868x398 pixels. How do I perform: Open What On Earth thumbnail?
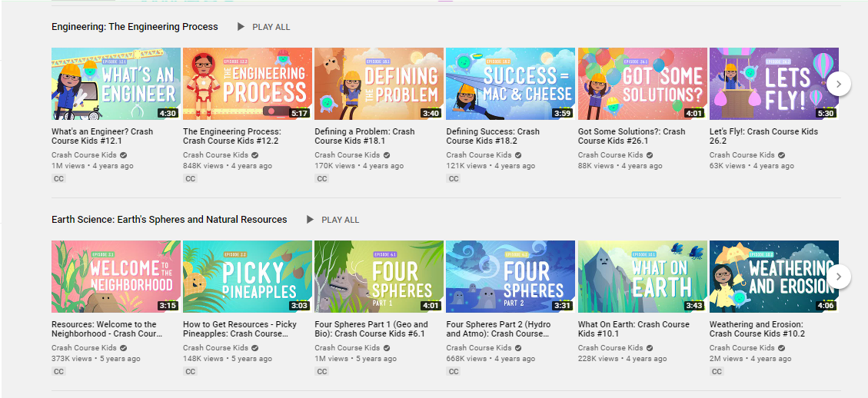pyautogui.click(x=642, y=277)
